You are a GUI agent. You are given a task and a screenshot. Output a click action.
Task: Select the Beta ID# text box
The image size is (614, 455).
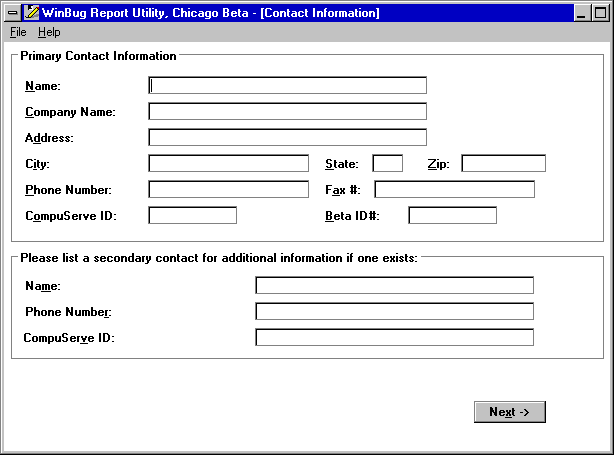pyautogui.click(x=452, y=215)
